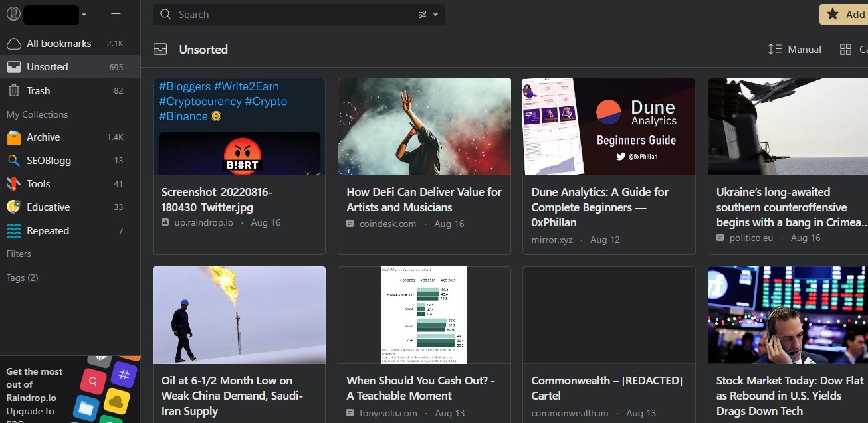
Task: Click the article icon by politico.eu
Action: coord(720,238)
